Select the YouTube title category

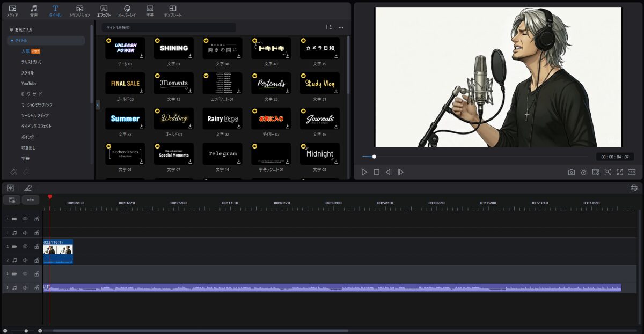[29, 84]
